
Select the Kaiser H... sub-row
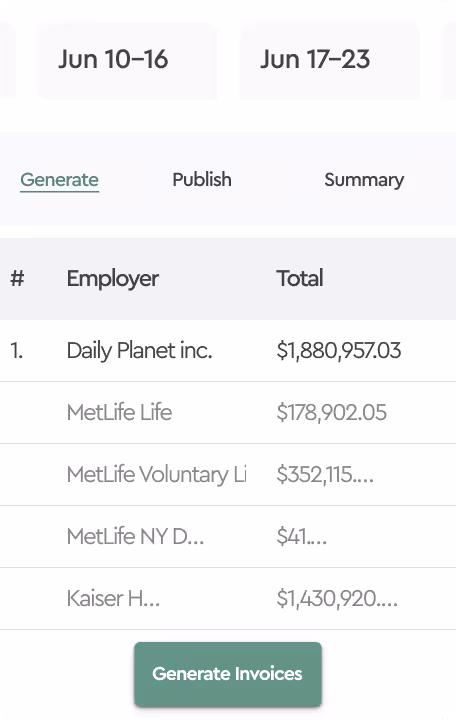pyautogui.click(x=228, y=598)
